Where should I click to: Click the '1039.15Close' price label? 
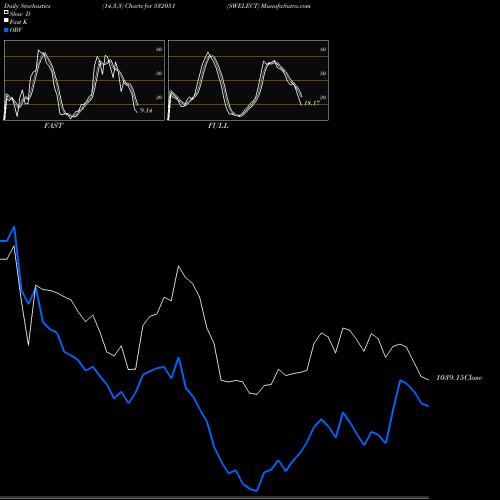point(459,378)
